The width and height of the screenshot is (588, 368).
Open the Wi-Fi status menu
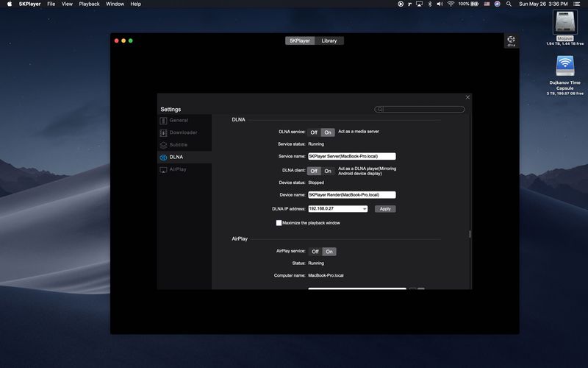(x=451, y=4)
